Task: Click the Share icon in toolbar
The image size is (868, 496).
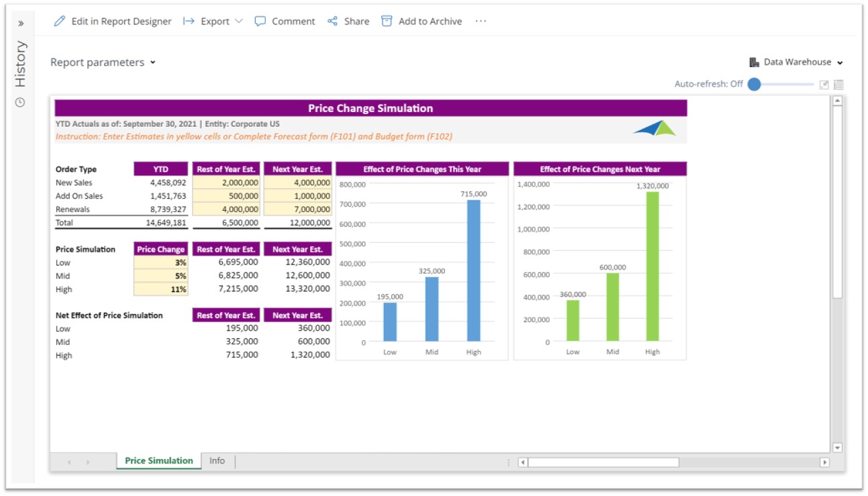Action: click(332, 21)
